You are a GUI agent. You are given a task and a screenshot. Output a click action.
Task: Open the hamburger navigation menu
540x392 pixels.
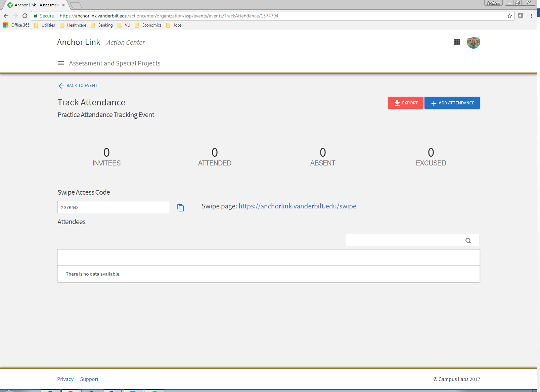[61, 63]
